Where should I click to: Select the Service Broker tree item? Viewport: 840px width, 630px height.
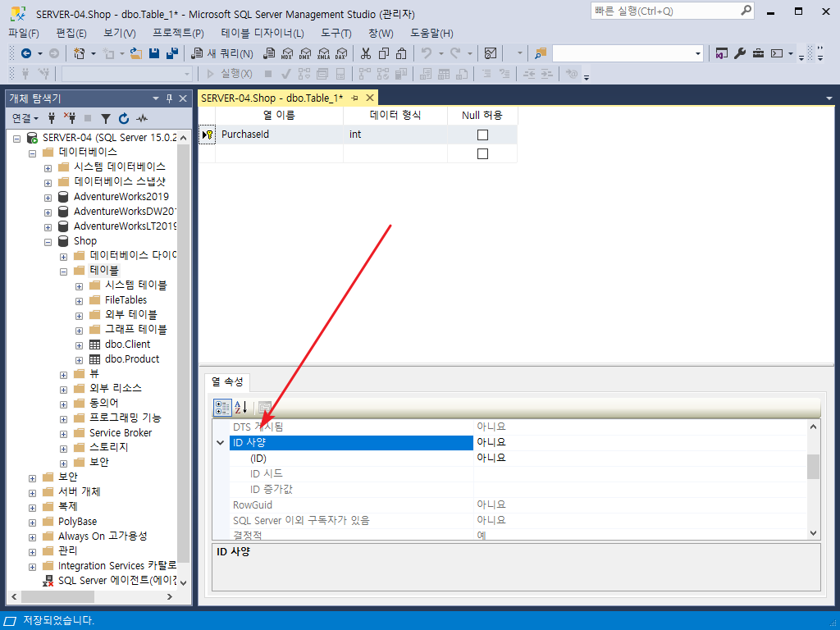tap(121, 433)
